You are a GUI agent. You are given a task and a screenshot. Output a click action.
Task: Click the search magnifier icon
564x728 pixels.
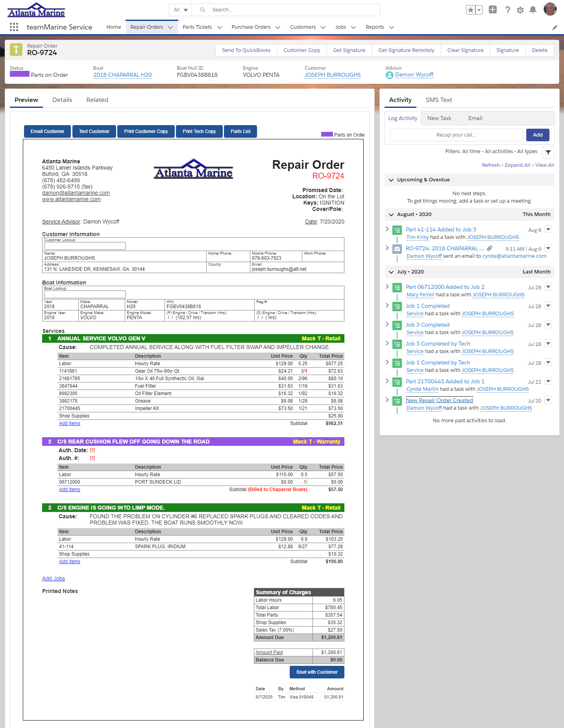[203, 10]
